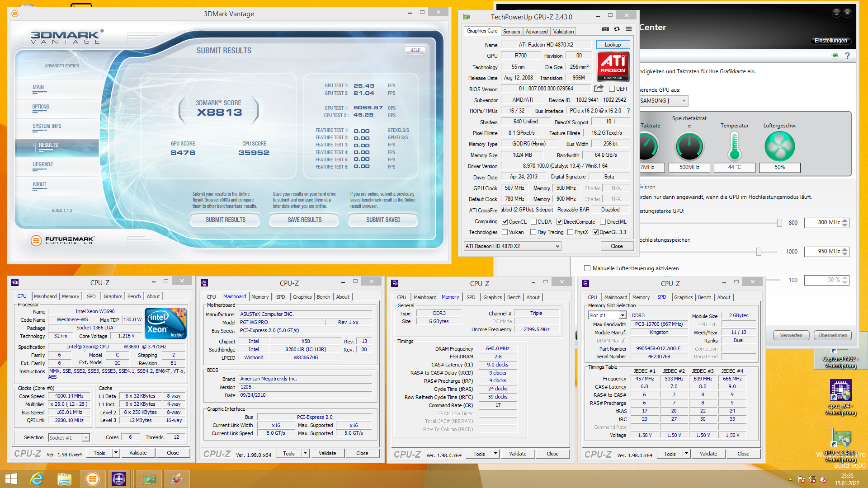Toggle the DirectML checkbox

pos(603,222)
